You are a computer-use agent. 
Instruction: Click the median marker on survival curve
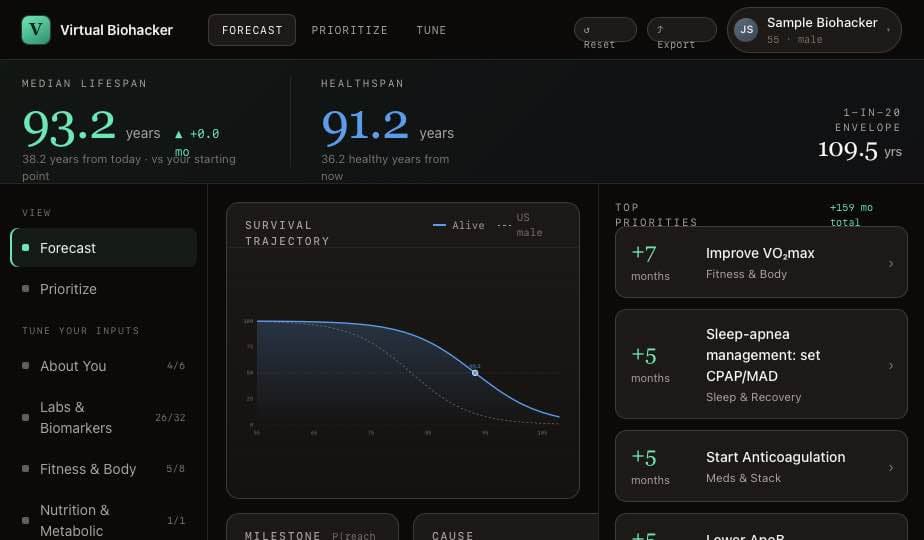[475, 373]
